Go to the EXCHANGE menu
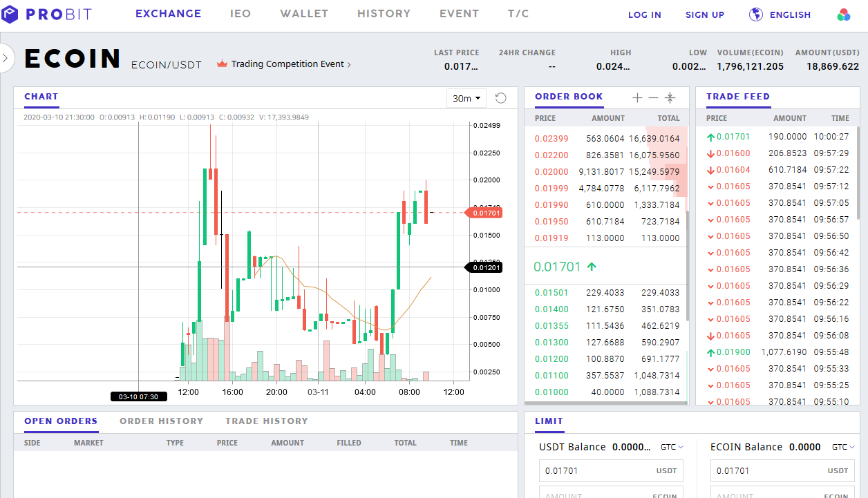868x498 pixels. (169, 14)
